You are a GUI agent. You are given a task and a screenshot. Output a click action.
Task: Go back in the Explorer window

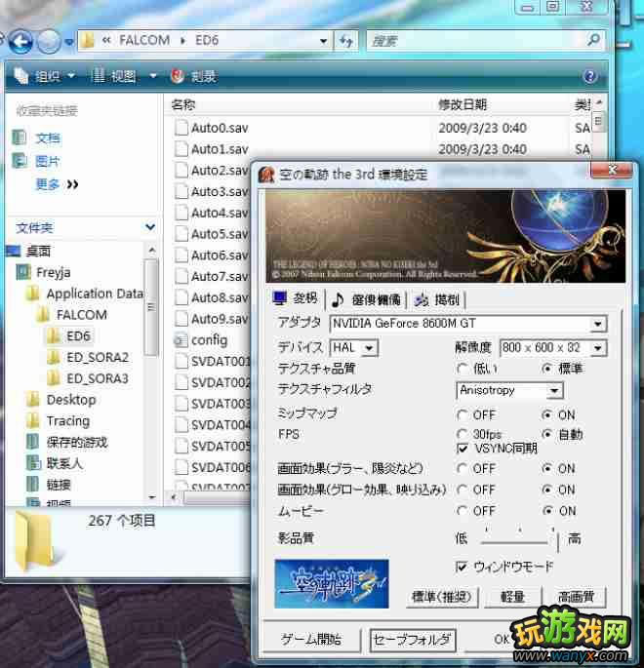pos(20,41)
